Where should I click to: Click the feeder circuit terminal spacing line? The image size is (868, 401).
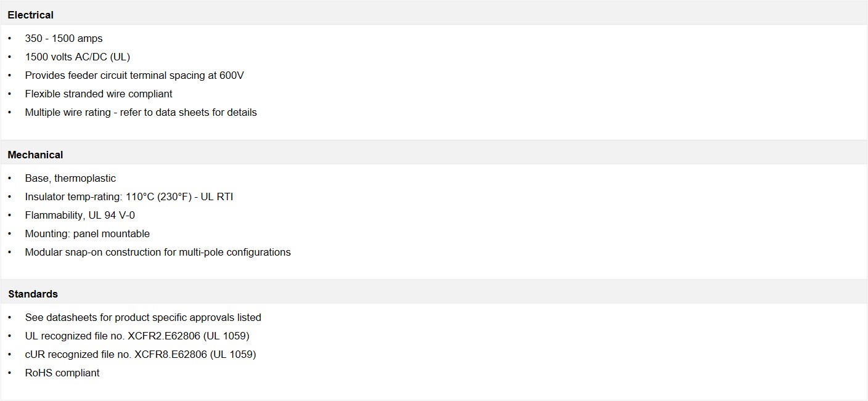coord(134,75)
